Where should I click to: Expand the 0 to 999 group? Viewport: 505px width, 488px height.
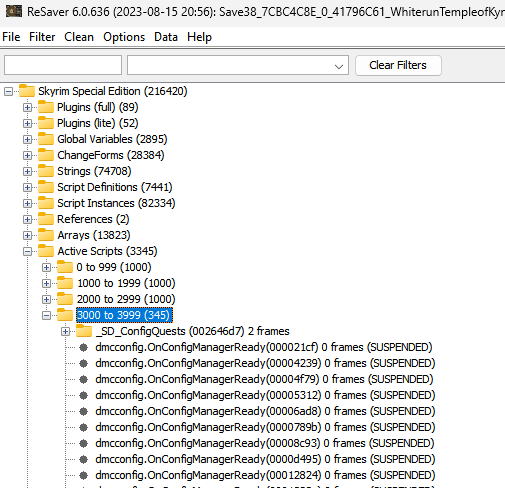[x=46, y=267]
